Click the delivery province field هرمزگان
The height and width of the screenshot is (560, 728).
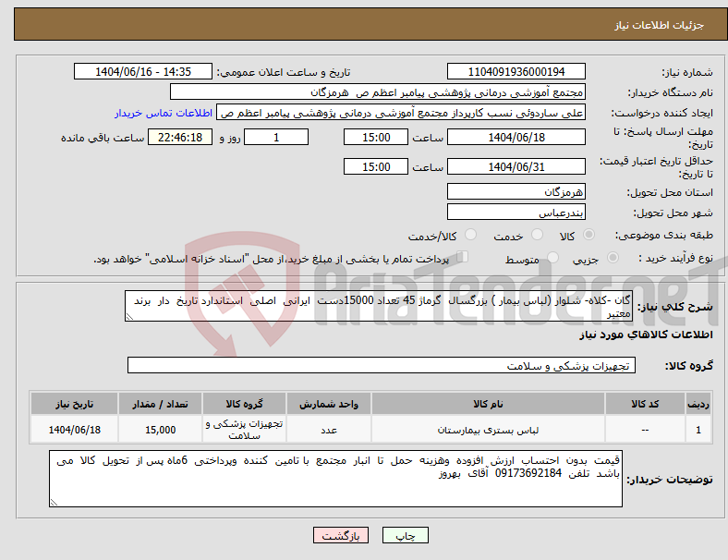pyautogui.click(x=516, y=191)
